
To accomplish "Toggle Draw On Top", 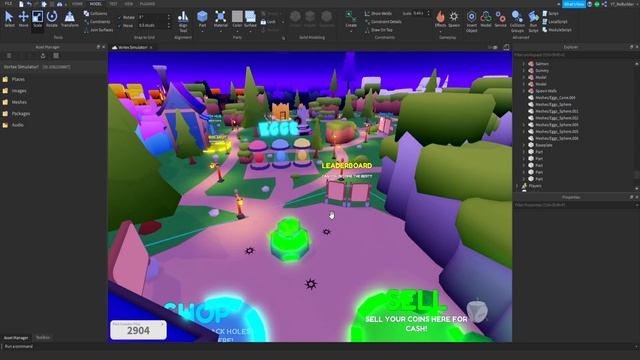I will [378, 30].
